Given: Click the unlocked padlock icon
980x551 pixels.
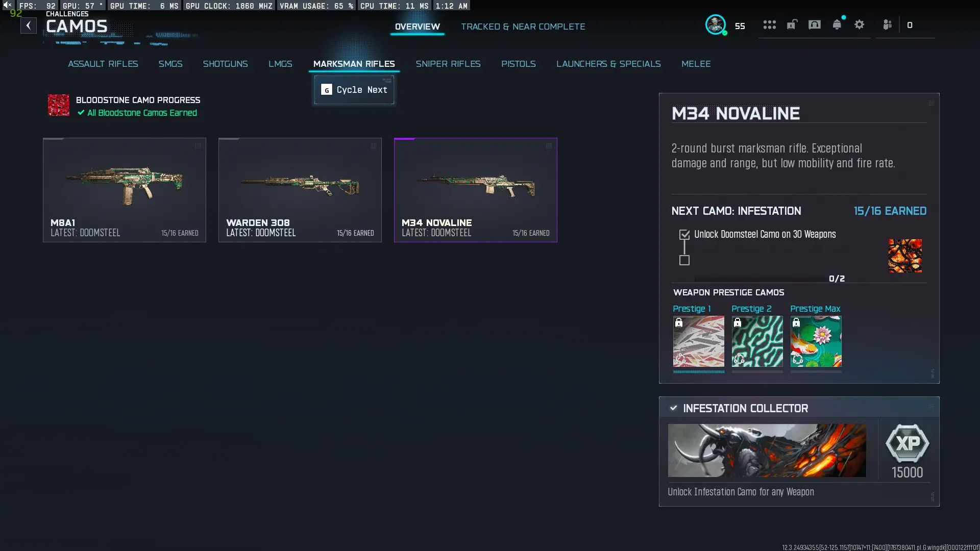Looking at the screenshot, I should tap(792, 24).
